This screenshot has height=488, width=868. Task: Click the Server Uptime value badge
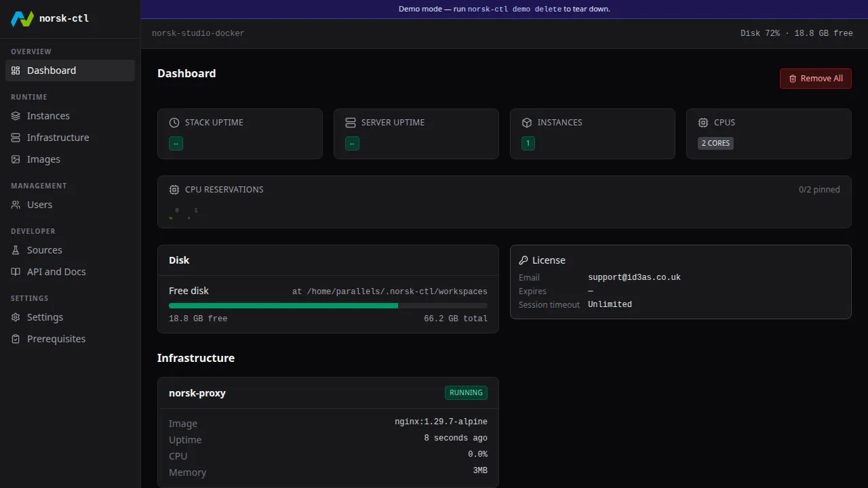[x=352, y=144]
